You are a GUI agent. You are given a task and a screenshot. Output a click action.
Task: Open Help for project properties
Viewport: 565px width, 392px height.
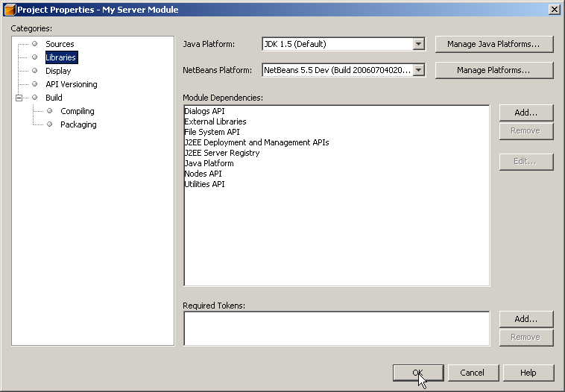528,373
